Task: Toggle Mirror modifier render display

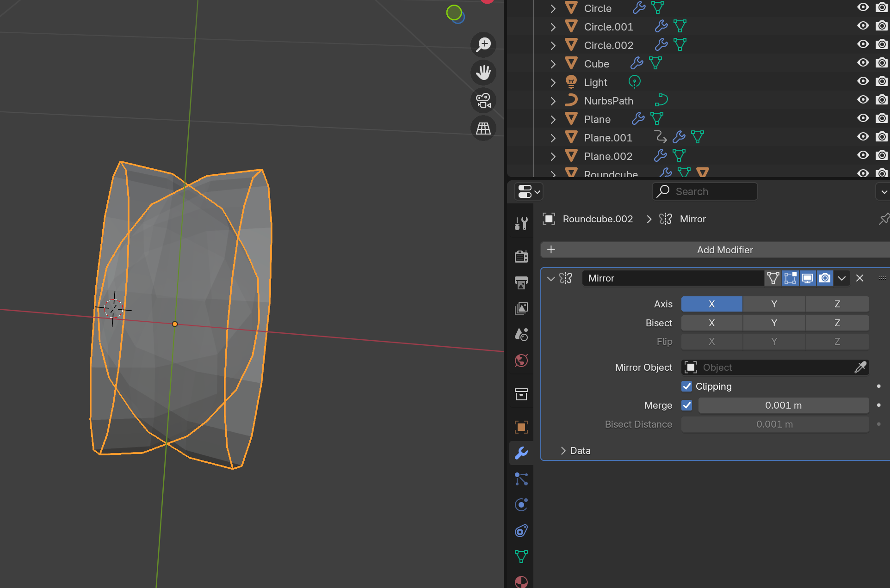Action: pos(825,278)
